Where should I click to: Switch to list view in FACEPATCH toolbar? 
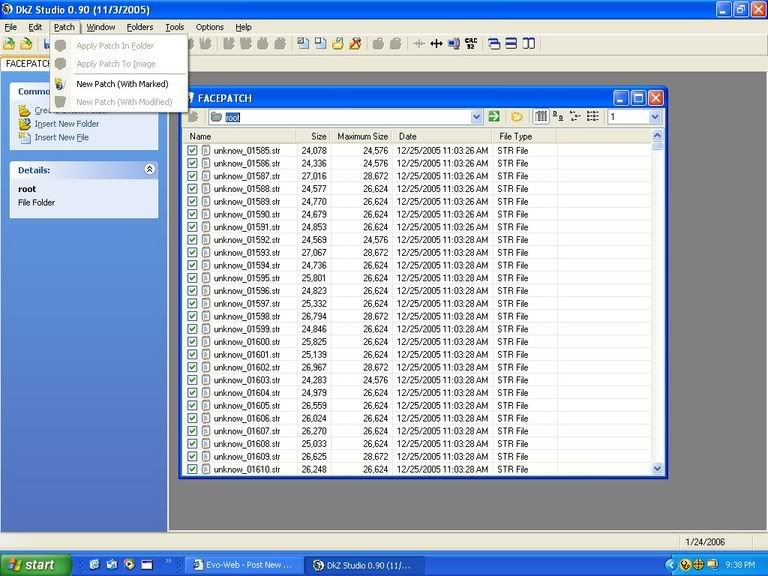click(593, 117)
